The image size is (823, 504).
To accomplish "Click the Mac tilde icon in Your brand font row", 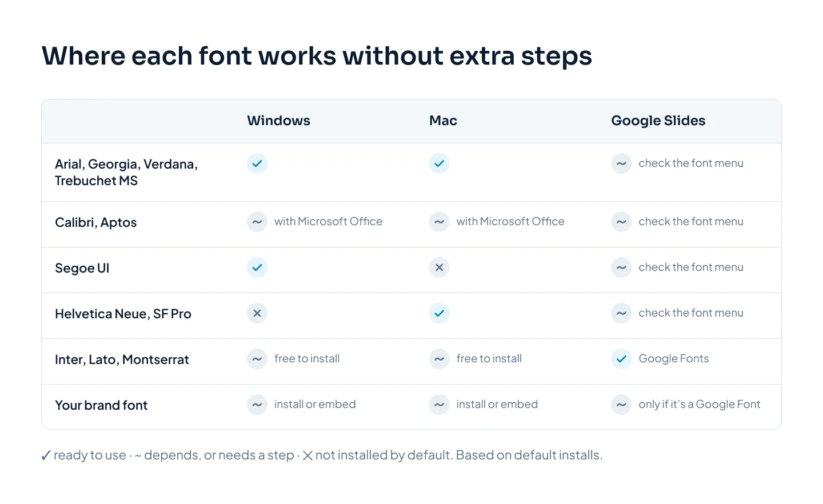I will (x=439, y=405).
